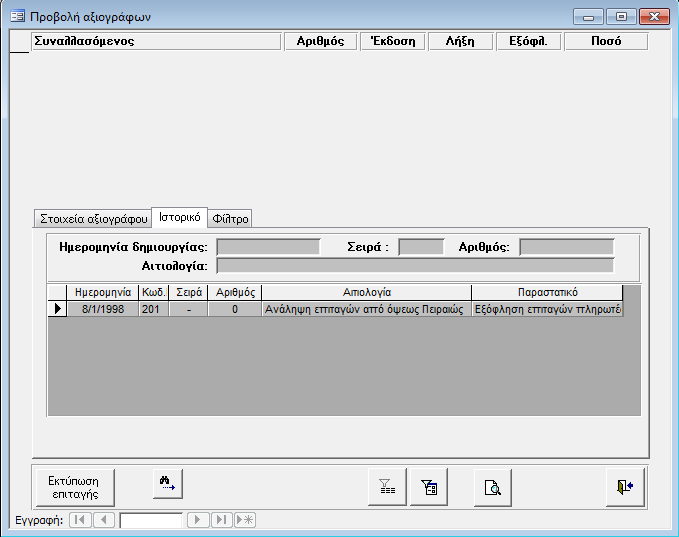Click the new record asterisk button
The height and width of the screenshot is (537, 679).
click(x=244, y=520)
